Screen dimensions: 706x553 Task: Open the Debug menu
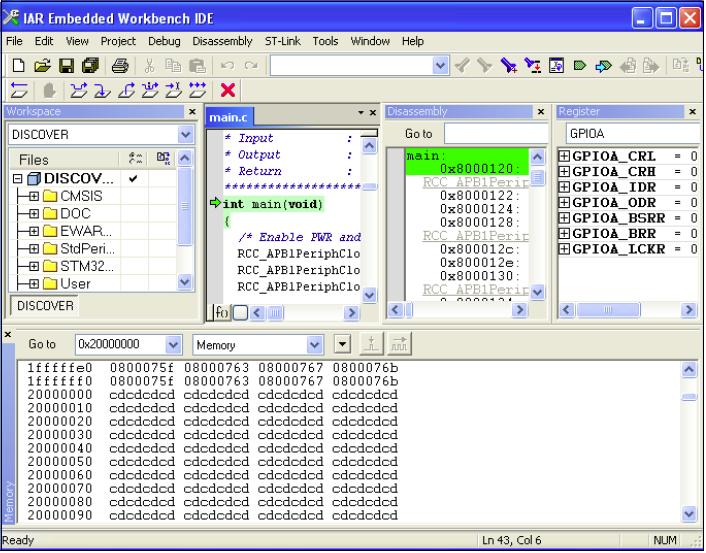tap(164, 41)
